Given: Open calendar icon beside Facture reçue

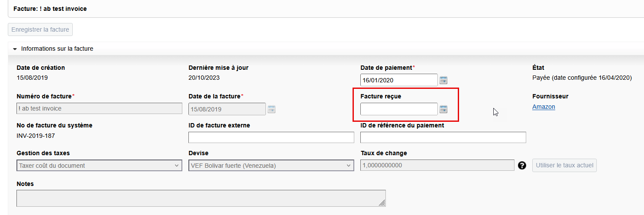Looking at the screenshot, I should coord(443,109).
